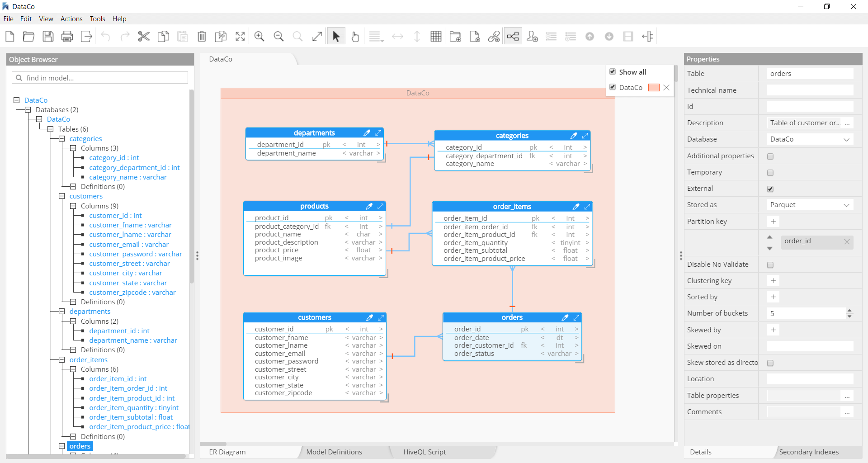Click the Print icon in toolbar

click(67, 37)
